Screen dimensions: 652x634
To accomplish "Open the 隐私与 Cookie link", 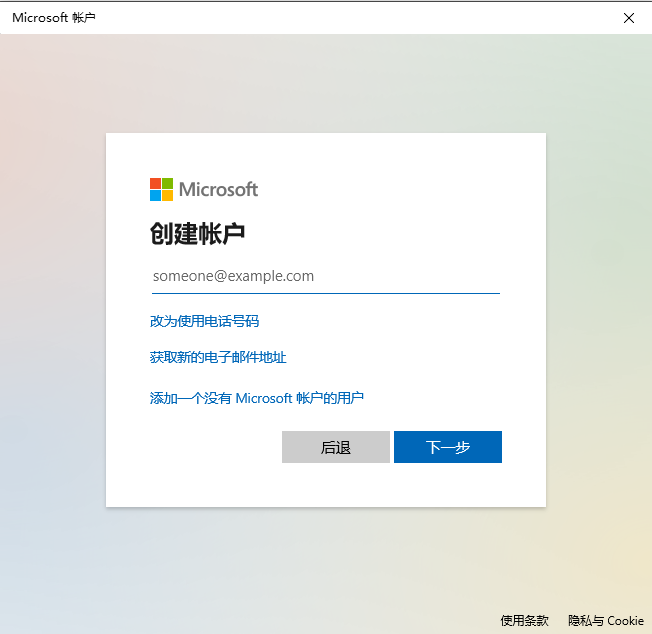I will pyautogui.click(x=606, y=621).
